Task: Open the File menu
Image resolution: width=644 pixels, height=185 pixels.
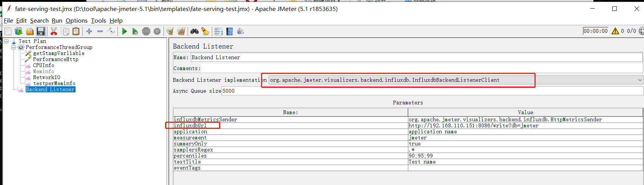Action: (8, 20)
